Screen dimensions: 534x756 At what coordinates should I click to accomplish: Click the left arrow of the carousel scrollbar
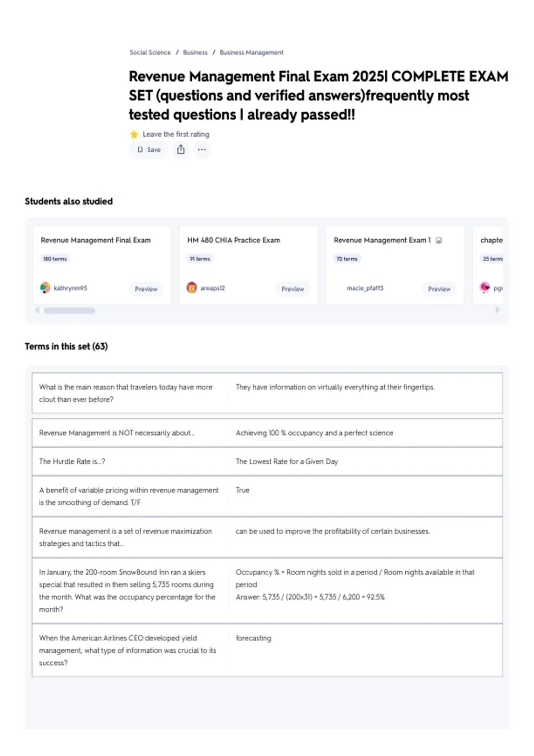tap(37, 310)
